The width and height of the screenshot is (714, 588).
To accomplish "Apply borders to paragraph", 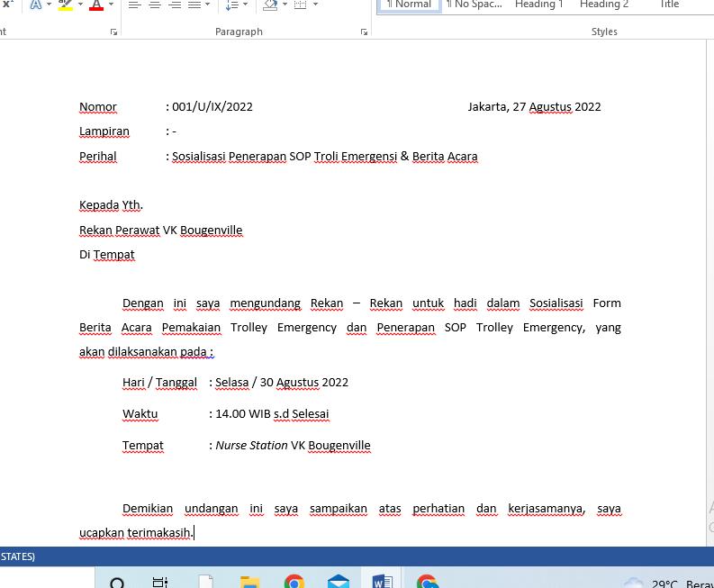I will point(301,5).
